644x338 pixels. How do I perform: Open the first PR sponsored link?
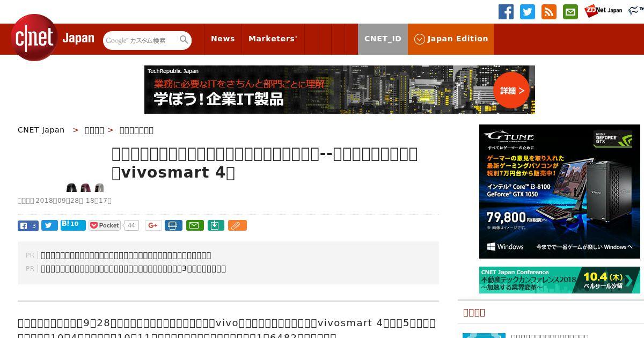pyautogui.click(x=126, y=255)
